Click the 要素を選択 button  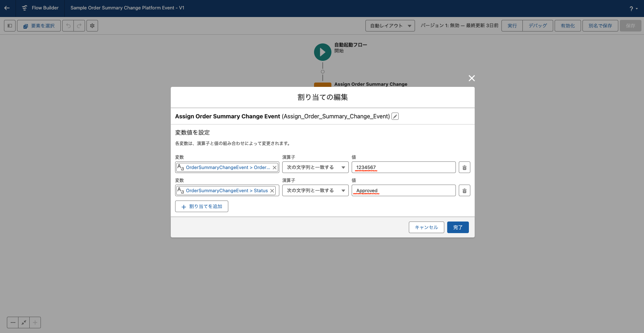coord(39,26)
